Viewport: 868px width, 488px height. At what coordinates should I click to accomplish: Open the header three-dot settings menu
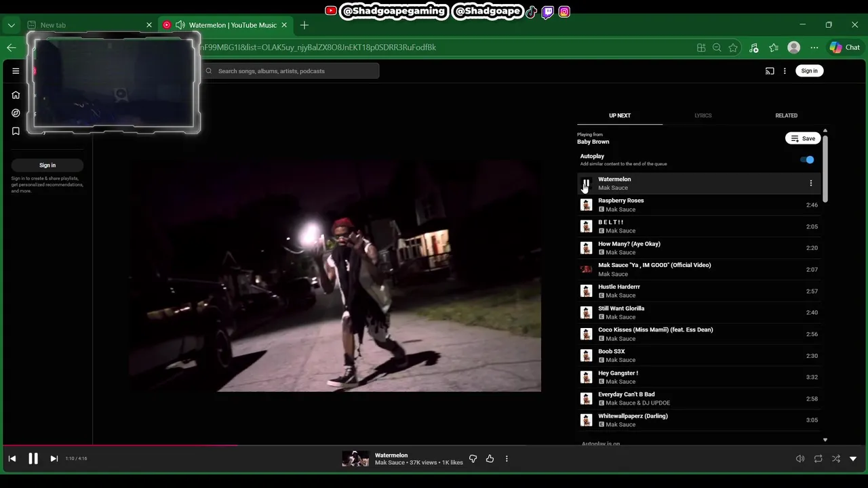click(785, 70)
